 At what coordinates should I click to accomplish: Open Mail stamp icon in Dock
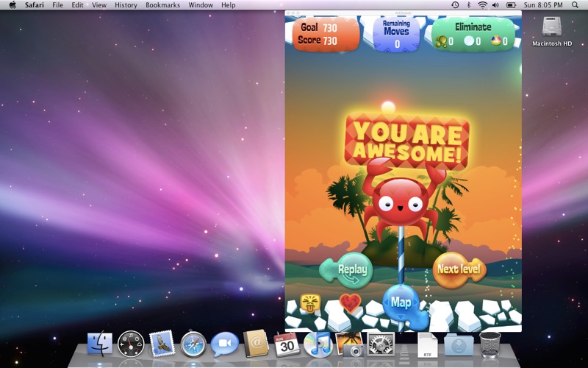click(x=162, y=343)
